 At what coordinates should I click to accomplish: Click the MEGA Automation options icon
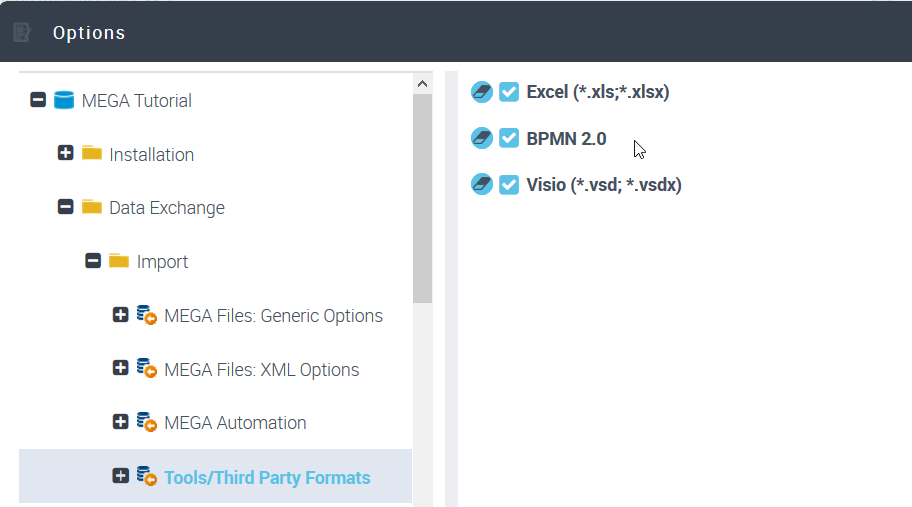pos(147,422)
